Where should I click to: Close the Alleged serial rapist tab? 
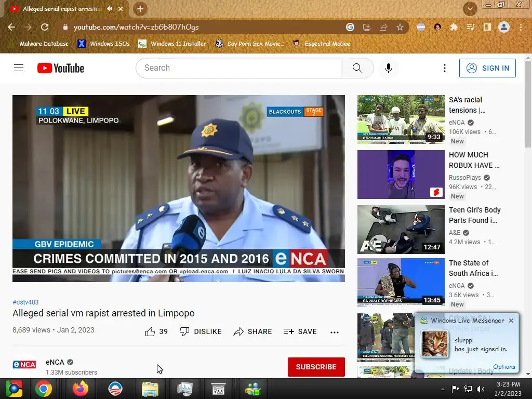point(121,9)
